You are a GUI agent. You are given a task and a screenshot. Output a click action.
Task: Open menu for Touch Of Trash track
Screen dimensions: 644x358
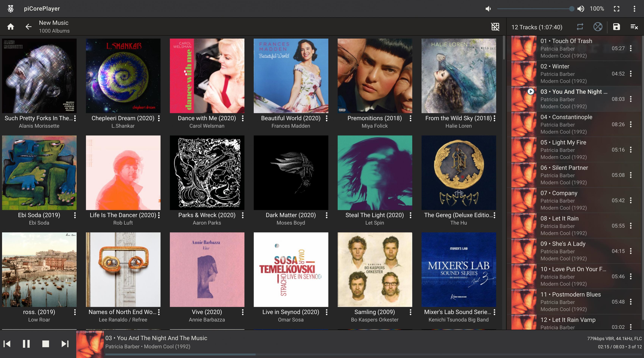pyautogui.click(x=631, y=48)
